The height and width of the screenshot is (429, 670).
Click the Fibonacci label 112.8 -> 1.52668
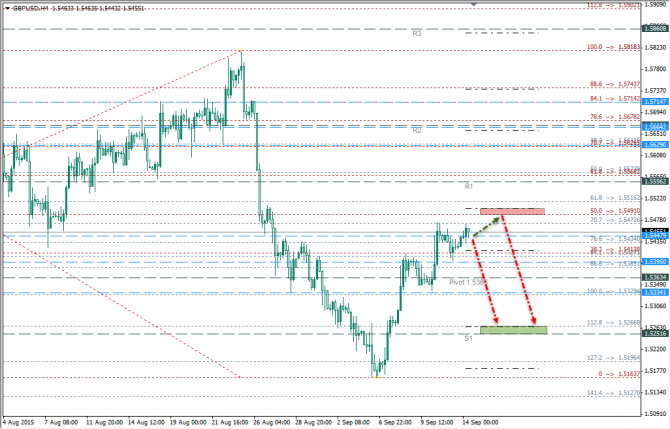click(613, 323)
